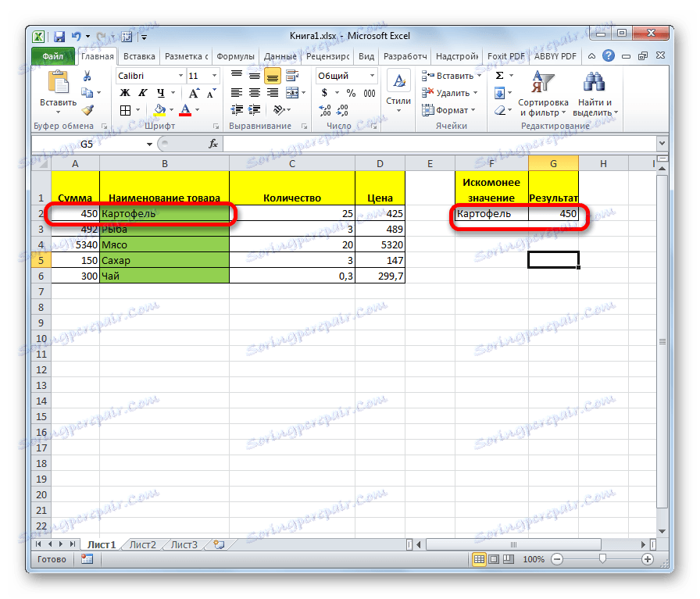Click the Increase Decimal icon
Screen dimensions: 700x599
325,110
